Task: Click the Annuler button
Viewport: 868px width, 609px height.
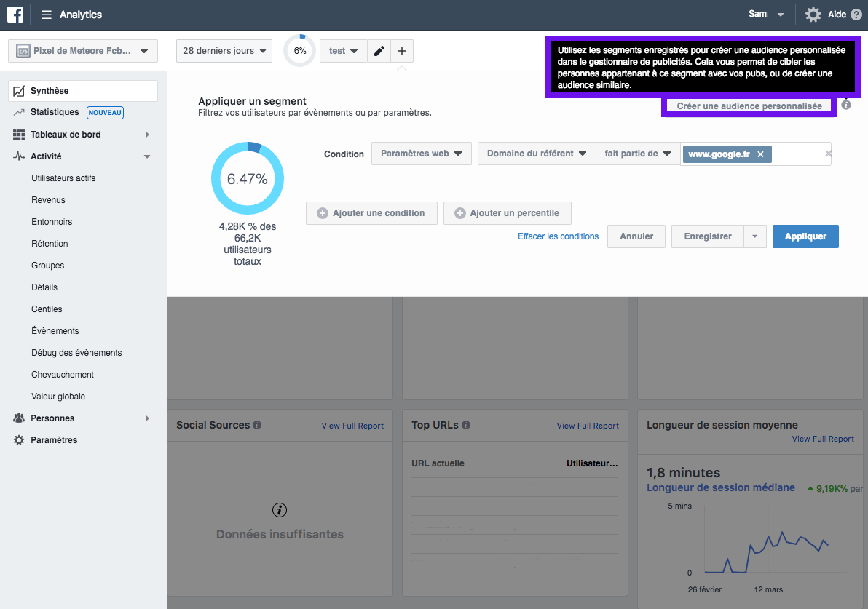Action: click(x=636, y=236)
